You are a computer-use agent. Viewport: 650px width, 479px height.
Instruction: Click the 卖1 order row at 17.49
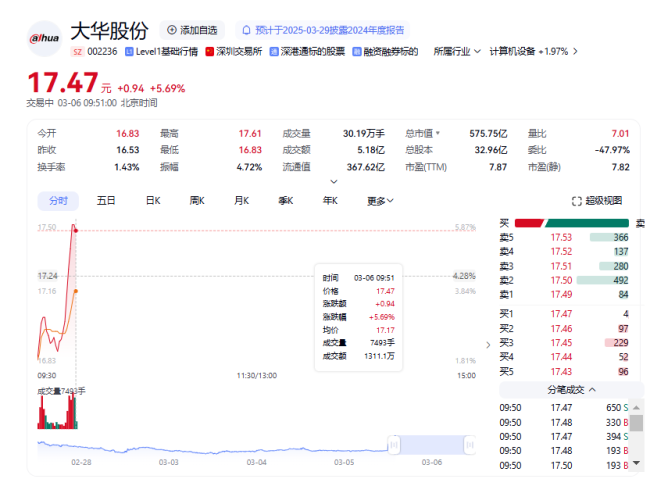tap(564, 294)
